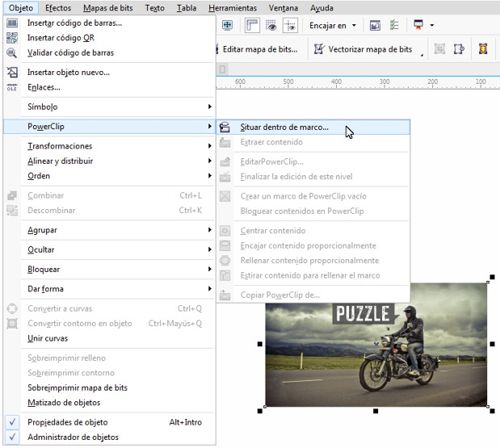Click the magnifier icon beside Validar código de barras
Image resolution: width=500 pixels, height=448 pixels.
point(12,52)
